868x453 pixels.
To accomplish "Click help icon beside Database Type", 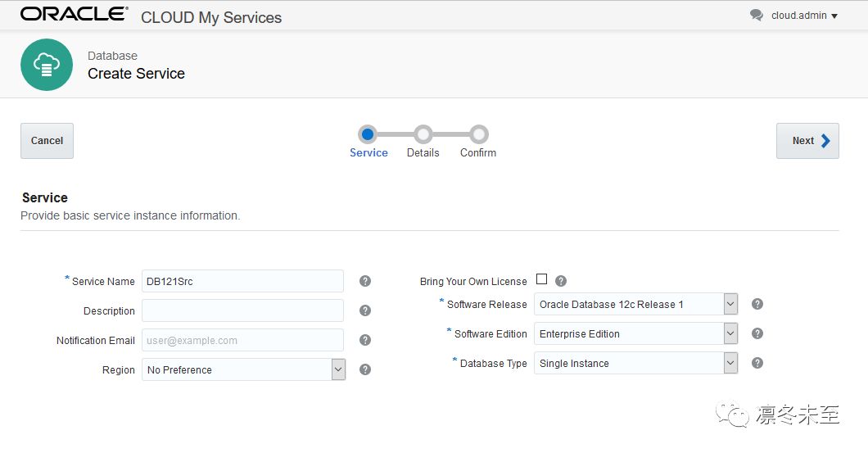I will 757,363.
